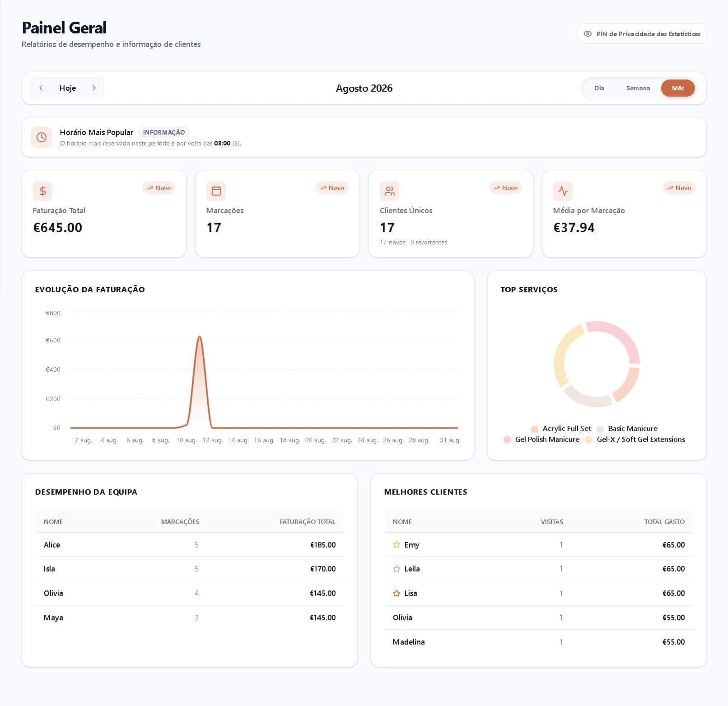Screen dimensions: 728x706
Task: Click the Gel Polish Manicure legend swatch
Action: click(x=507, y=440)
